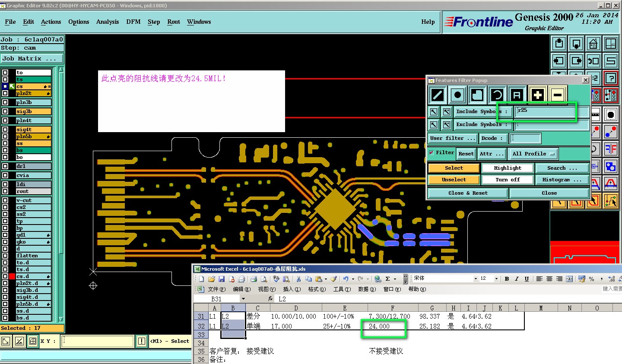Open Excel Name Box dropdown arrow

point(243,299)
